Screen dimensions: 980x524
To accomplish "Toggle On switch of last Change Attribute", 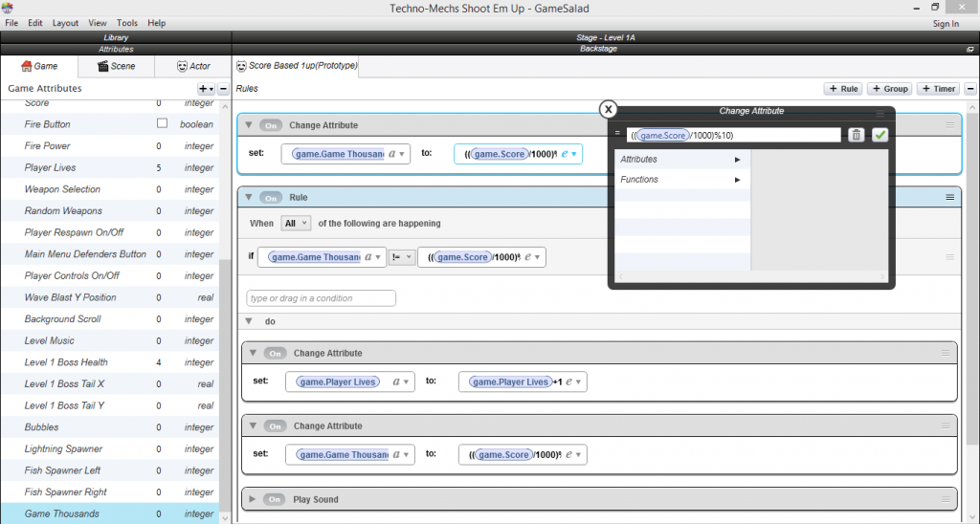I will [x=275, y=426].
